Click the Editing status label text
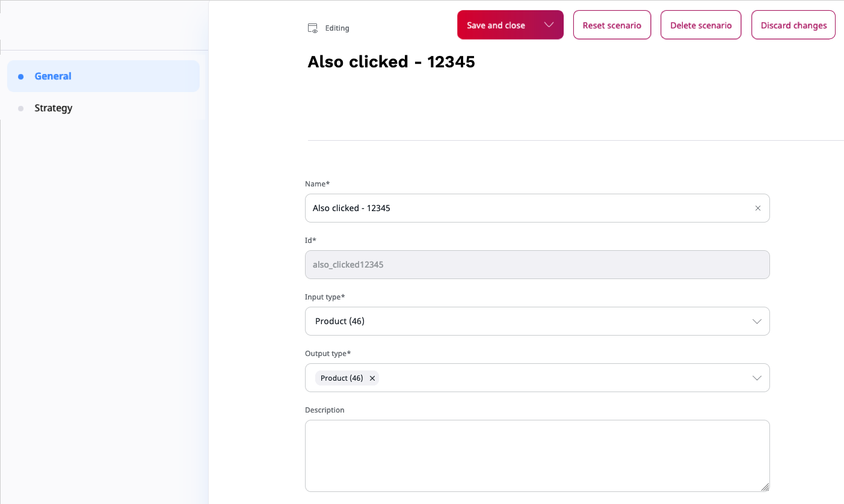844x504 pixels. click(337, 28)
